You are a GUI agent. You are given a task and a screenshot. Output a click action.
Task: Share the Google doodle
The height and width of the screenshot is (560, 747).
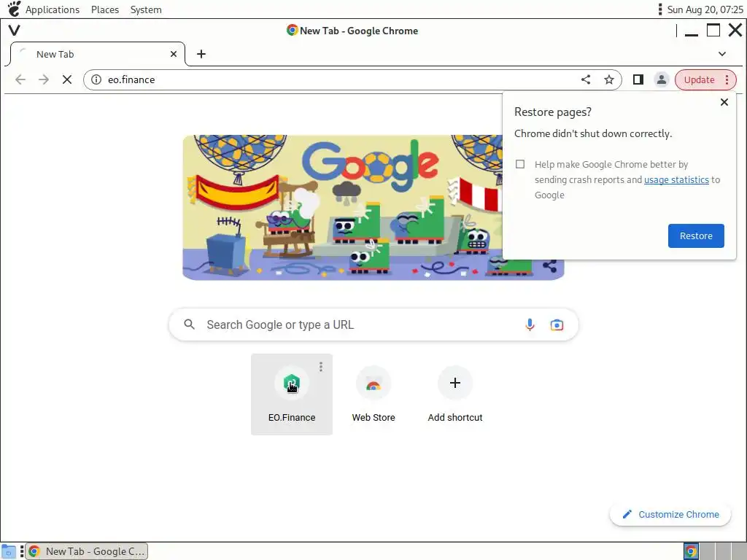pos(549,265)
